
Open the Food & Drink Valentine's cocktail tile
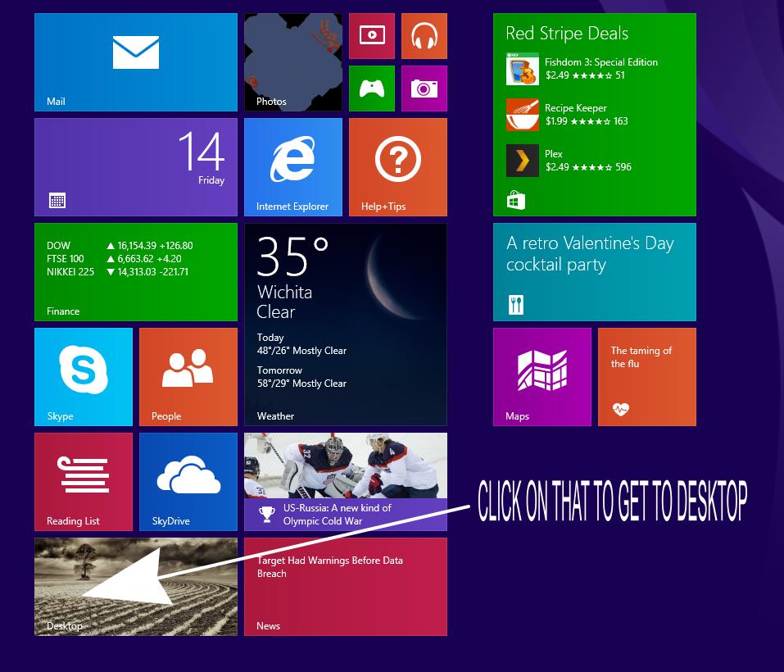(595, 272)
